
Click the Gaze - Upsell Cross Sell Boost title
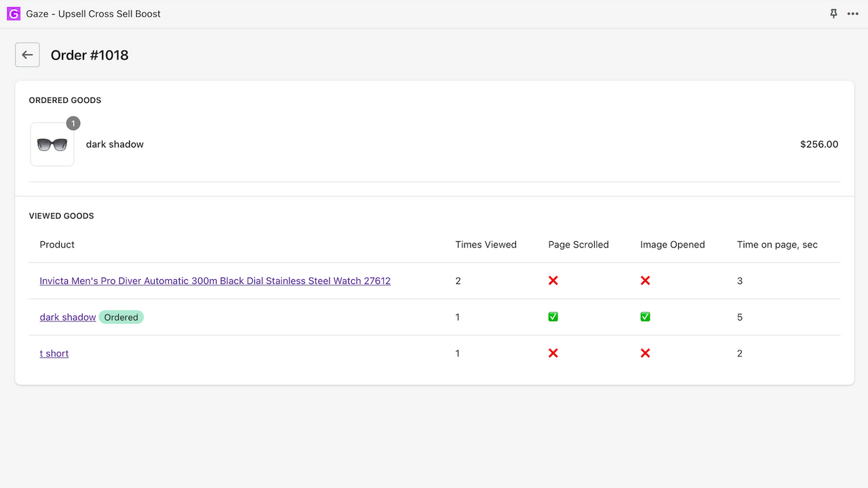coord(93,14)
